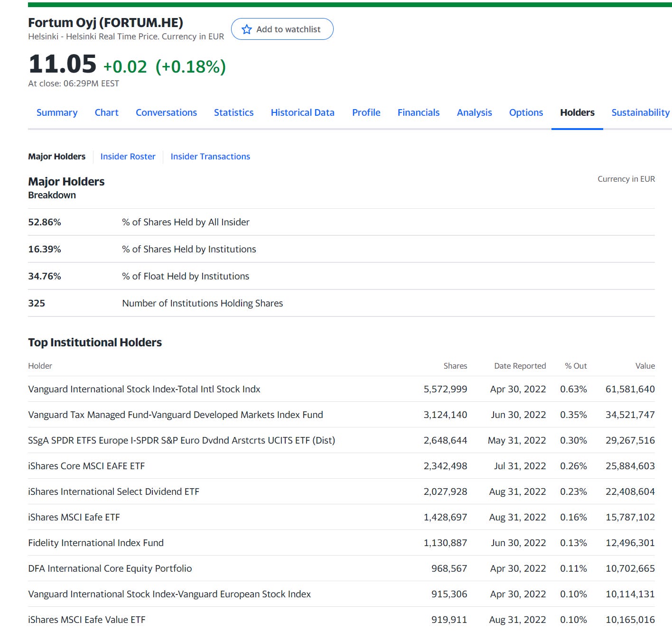Click the Fortum Oyj (FORTUM.HE) heading
This screenshot has width=672, height=631.
(x=105, y=23)
